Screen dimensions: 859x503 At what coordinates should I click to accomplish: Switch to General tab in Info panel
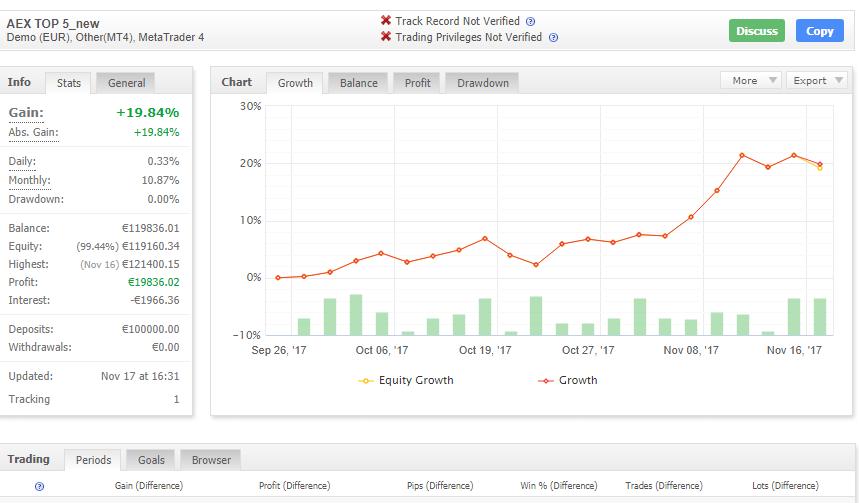[x=127, y=83]
